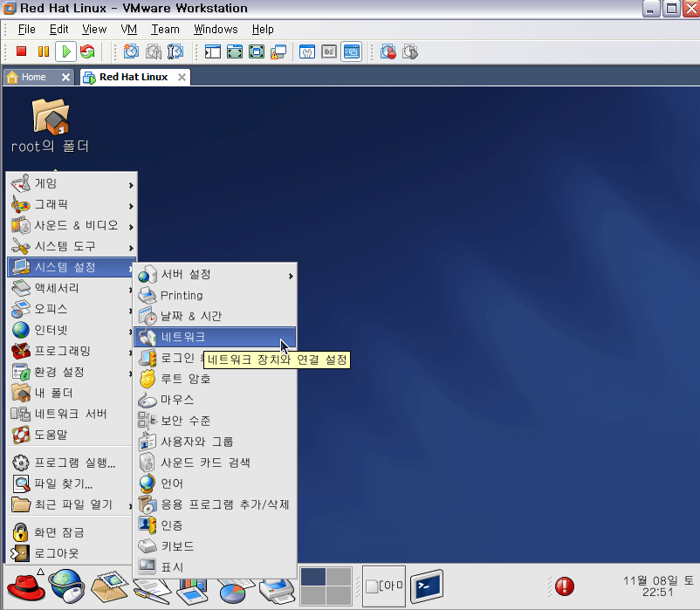Show the appliance view toolbar icon
The image size is (700, 610).
point(329,51)
